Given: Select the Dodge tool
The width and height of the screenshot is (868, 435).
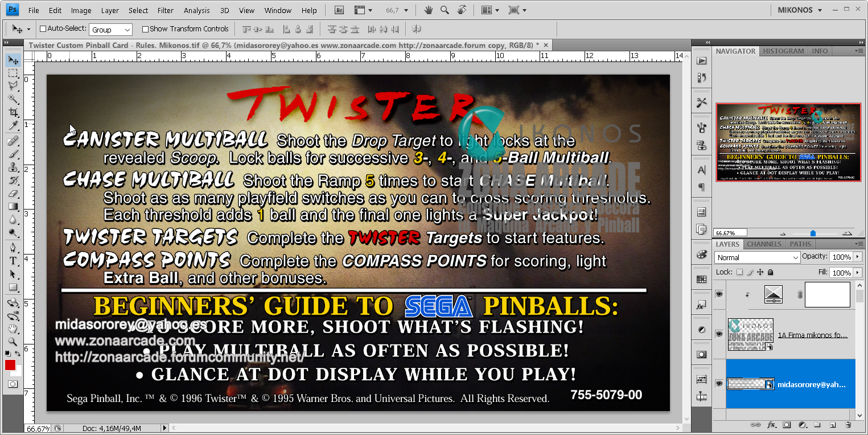Looking at the screenshot, I should [13, 233].
